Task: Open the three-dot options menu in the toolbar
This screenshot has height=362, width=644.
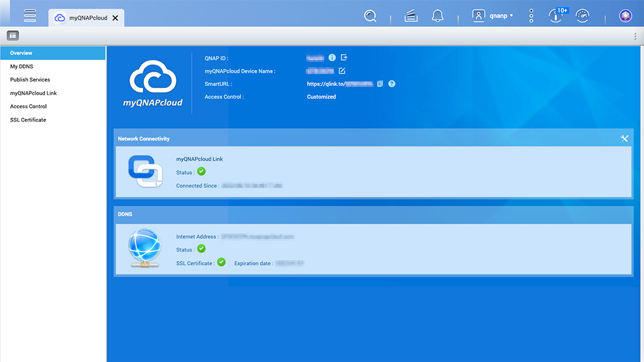Action: coord(531,15)
